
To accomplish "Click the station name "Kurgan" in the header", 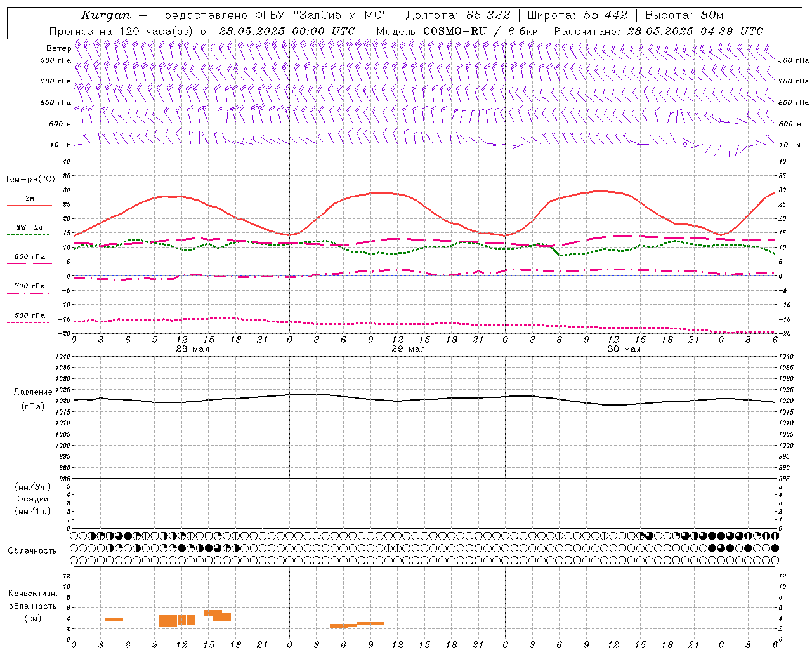I will pyautogui.click(x=106, y=15).
